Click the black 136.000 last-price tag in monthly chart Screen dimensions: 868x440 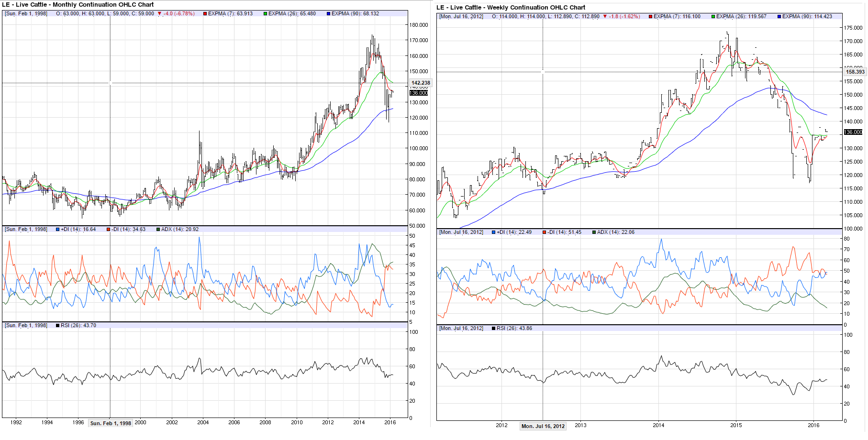419,93
